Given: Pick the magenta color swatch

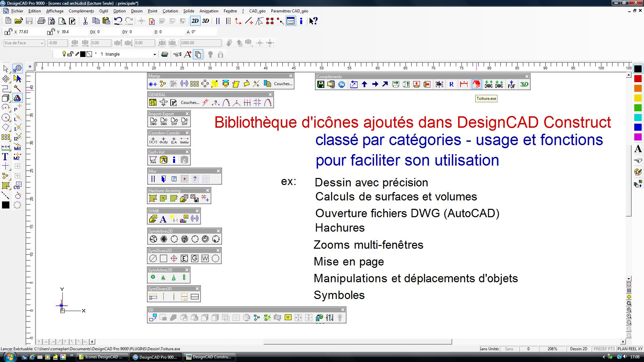Looking at the screenshot, I should point(638,137).
